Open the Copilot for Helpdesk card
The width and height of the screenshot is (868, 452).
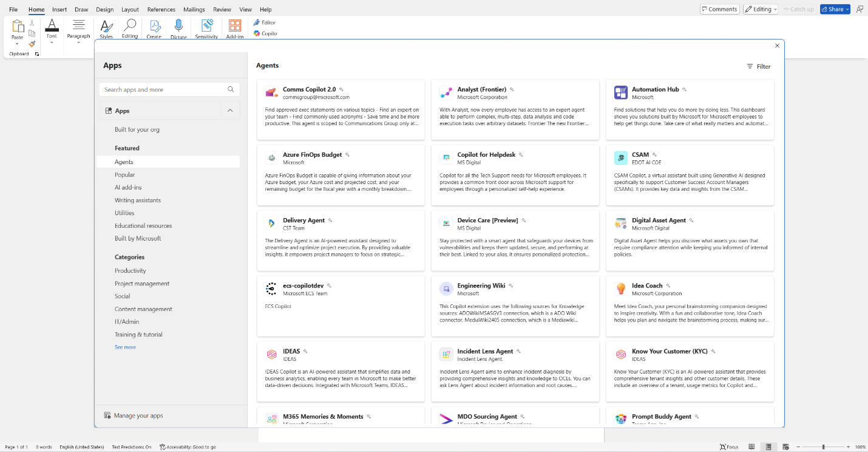pyautogui.click(x=515, y=175)
